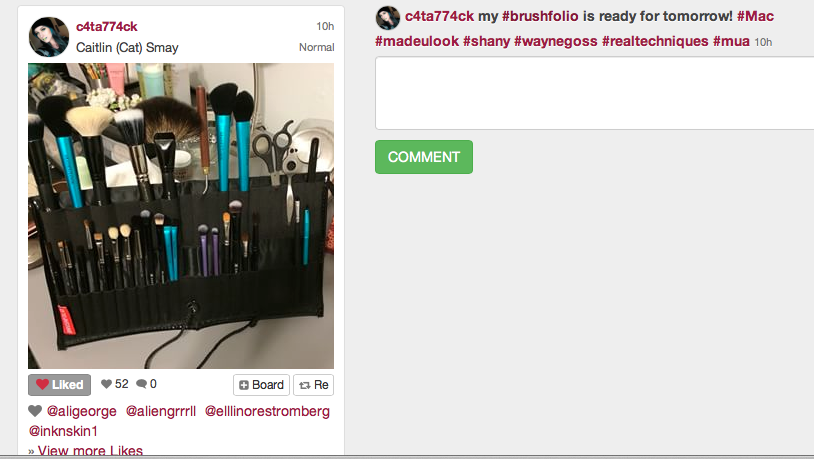Image resolution: width=814 pixels, height=459 pixels.
Task: Open the #brushfolio hashtag
Action: click(x=540, y=16)
